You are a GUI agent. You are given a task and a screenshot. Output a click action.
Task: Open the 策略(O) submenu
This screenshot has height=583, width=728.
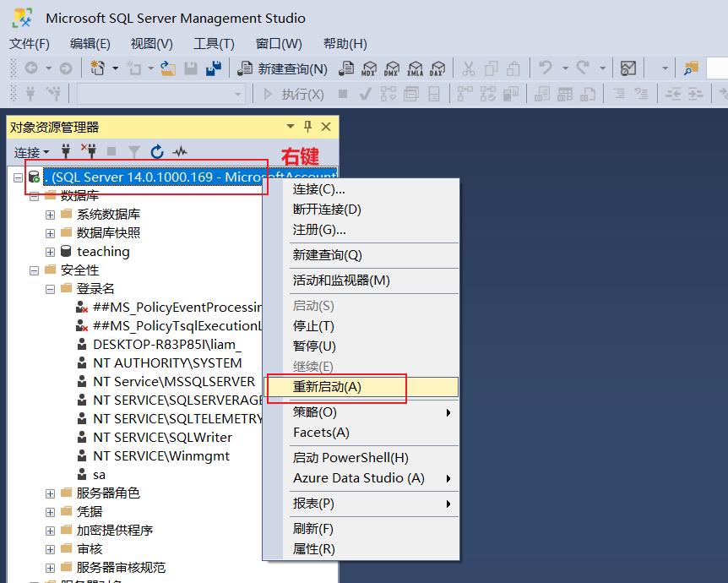361,412
